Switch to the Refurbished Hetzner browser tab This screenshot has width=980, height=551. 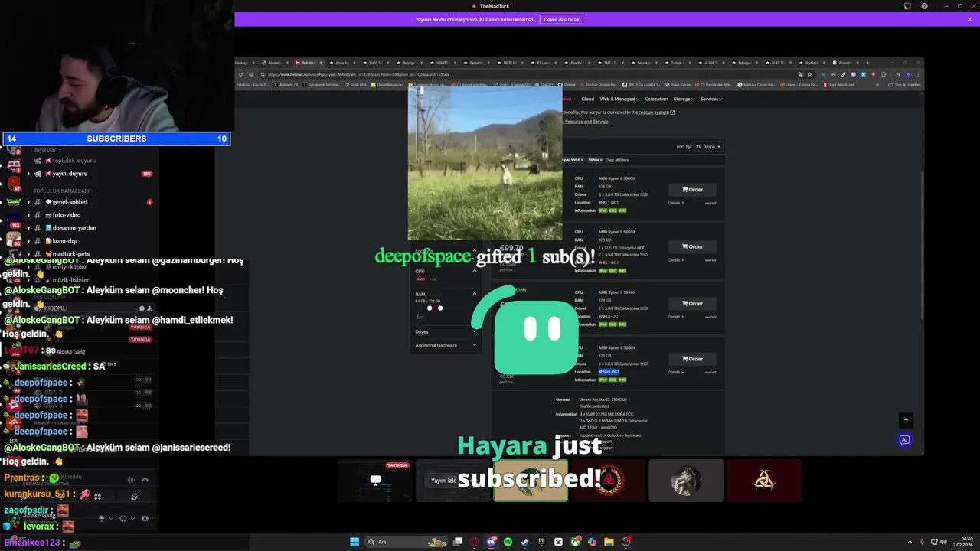point(308,63)
